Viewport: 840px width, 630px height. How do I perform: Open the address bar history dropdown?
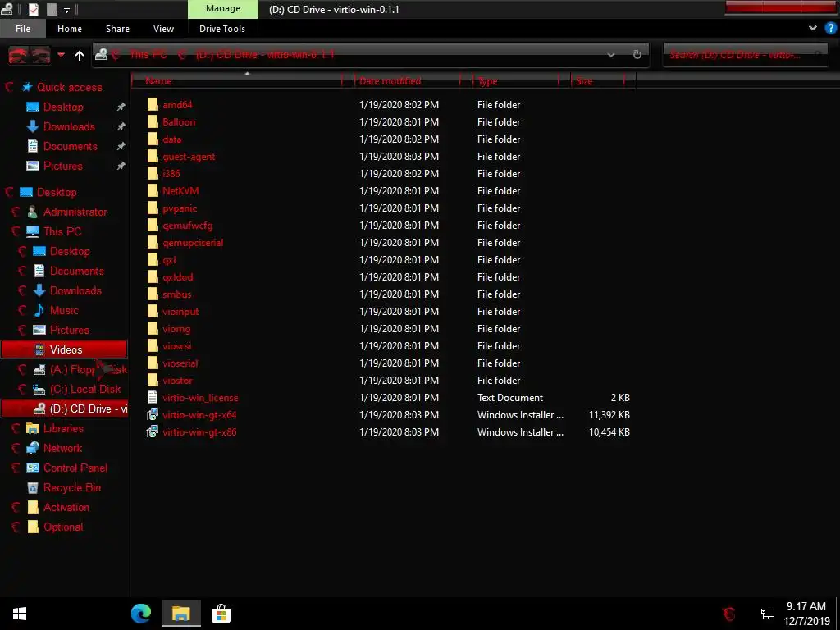coord(610,55)
